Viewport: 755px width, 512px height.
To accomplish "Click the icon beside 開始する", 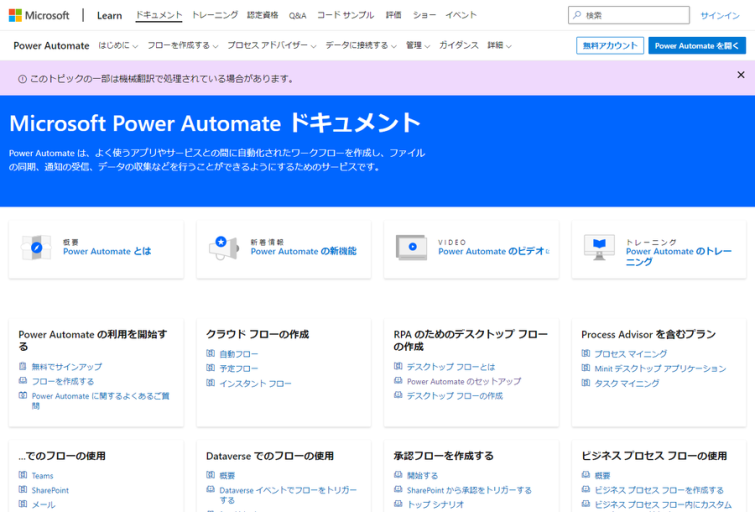I will (398, 475).
